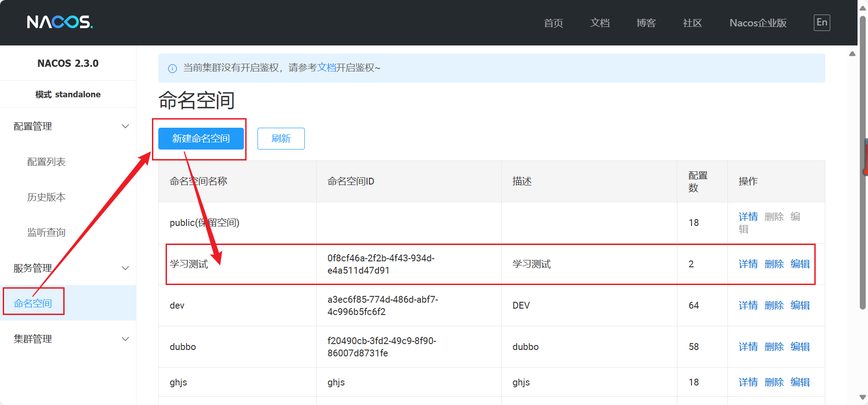
Task: Click 删除 for the ghjs namespace
Action: click(774, 382)
